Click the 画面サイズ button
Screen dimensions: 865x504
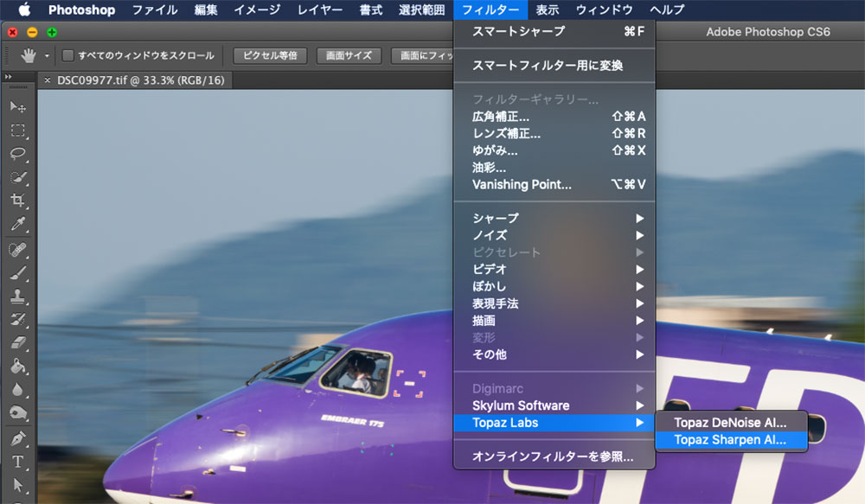click(x=349, y=55)
